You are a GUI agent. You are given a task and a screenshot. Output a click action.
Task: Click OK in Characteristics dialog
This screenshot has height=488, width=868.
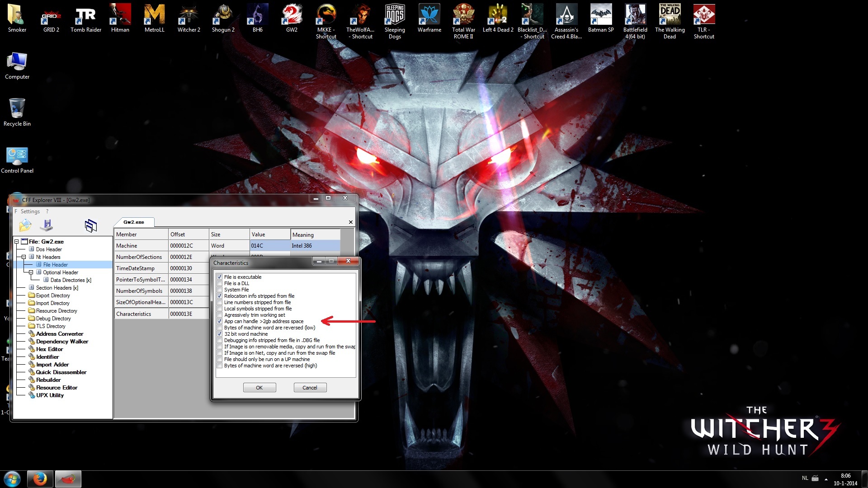(259, 388)
